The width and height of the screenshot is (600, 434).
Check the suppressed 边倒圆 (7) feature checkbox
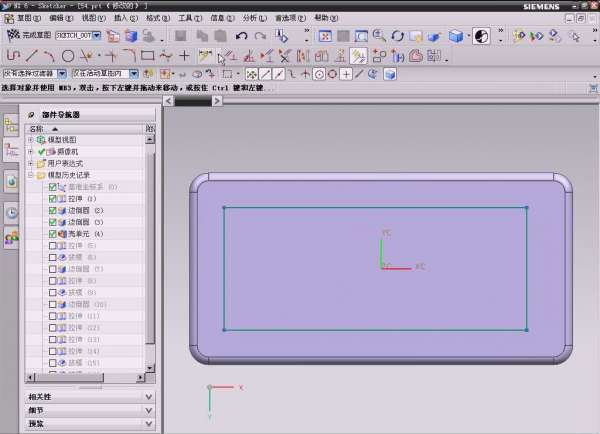tap(53, 269)
